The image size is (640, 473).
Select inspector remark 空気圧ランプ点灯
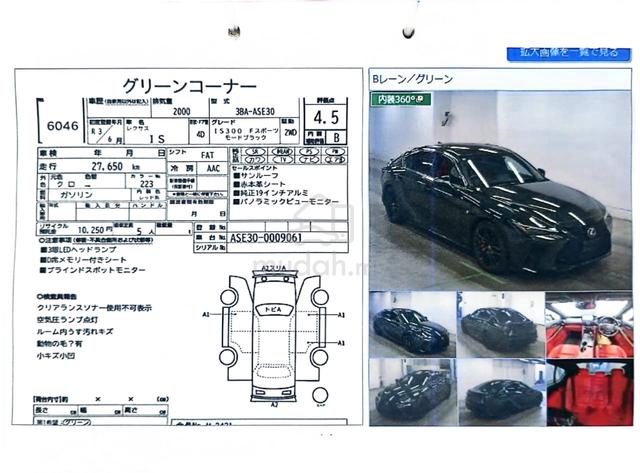point(67,320)
